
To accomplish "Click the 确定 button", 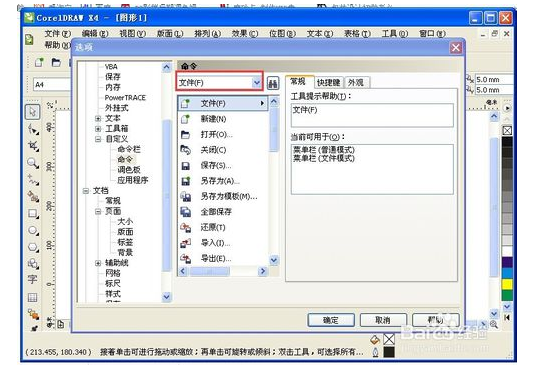I will [331, 320].
